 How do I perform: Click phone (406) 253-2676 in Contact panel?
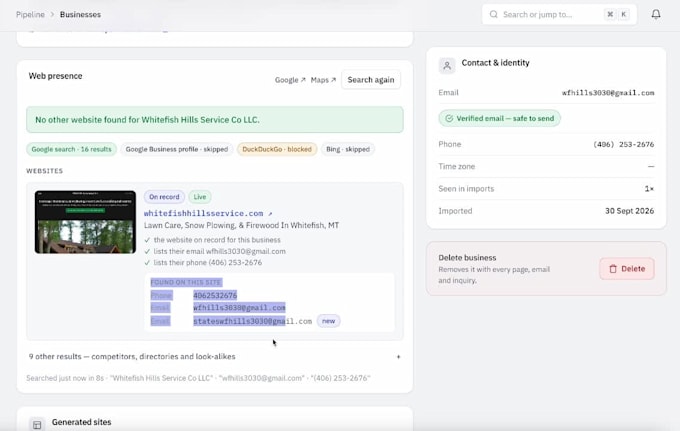pos(624,144)
